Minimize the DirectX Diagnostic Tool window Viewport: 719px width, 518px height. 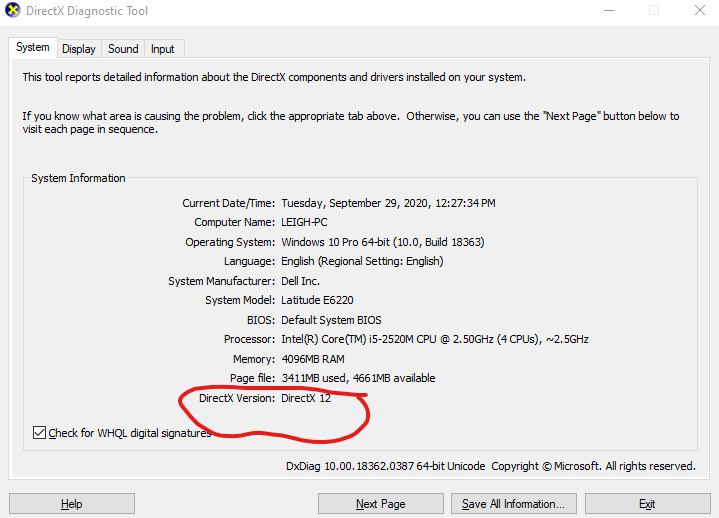point(607,11)
